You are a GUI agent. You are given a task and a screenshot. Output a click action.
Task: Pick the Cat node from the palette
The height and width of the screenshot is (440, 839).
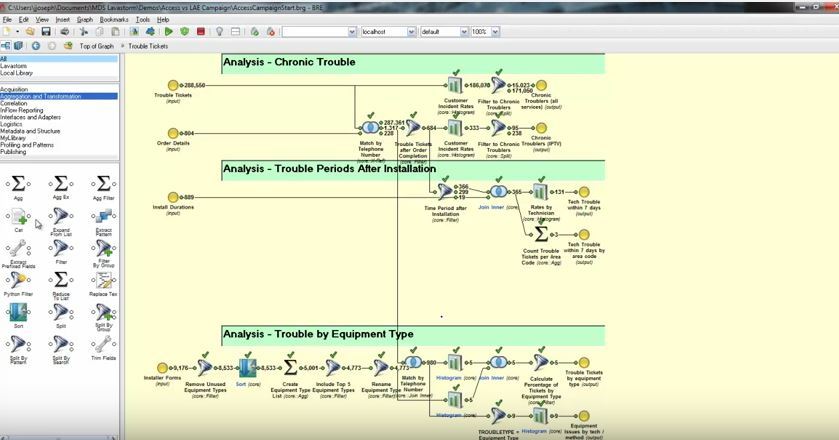(x=18, y=217)
